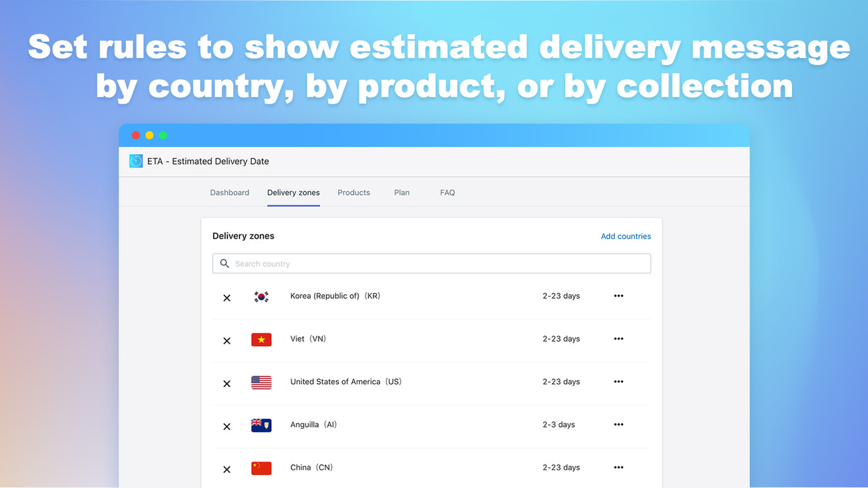Click the United States flag icon
Viewport: 868px width, 488px height.
click(261, 382)
